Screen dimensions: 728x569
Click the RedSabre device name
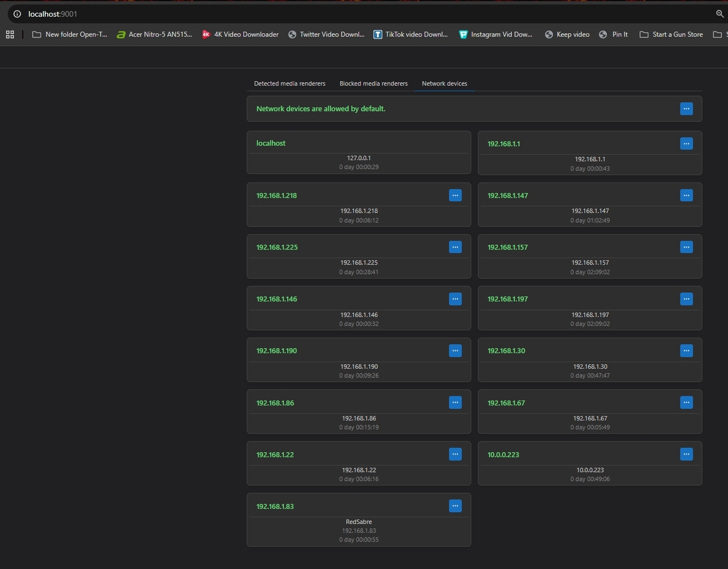359,522
